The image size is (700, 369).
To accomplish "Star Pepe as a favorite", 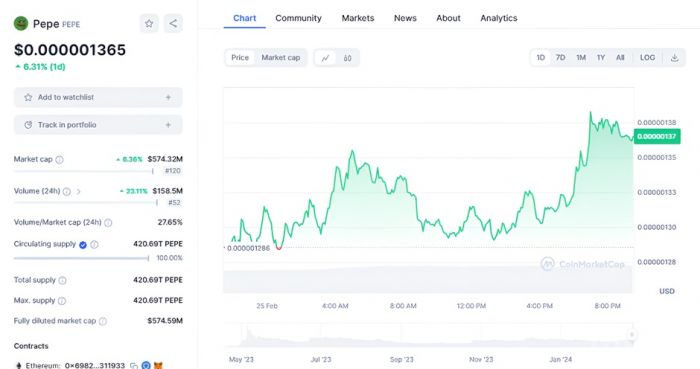I will coord(149,24).
